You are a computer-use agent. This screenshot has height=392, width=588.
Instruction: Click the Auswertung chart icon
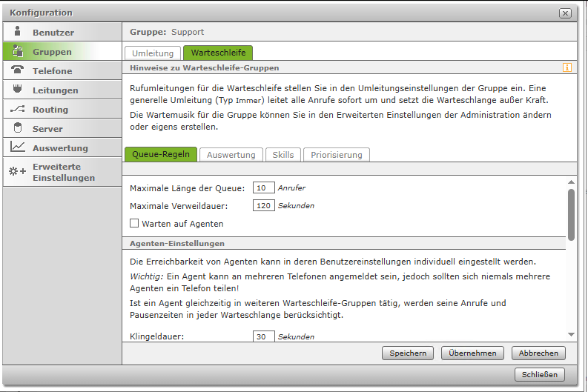[x=17, y=147]
